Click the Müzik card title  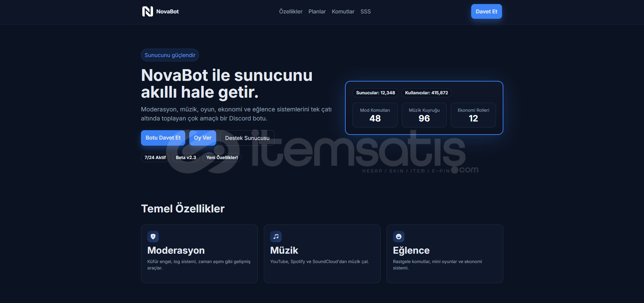284,250
